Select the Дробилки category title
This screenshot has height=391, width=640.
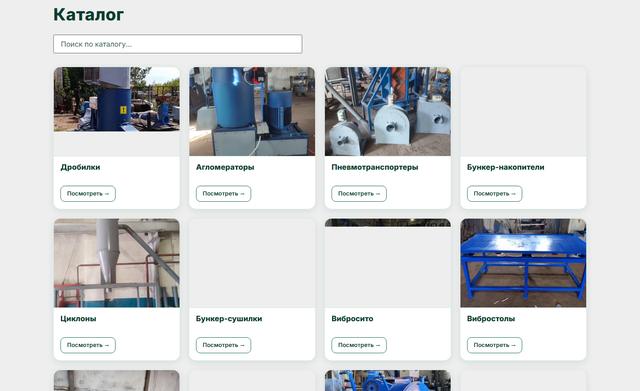click(x=80, y=167)
